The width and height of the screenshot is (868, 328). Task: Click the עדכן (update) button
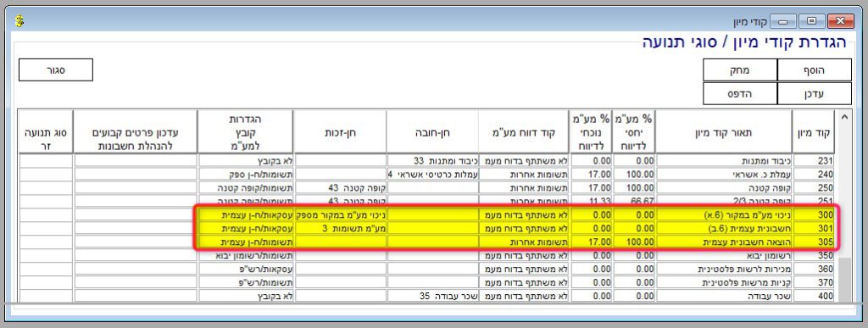(815, 93)
